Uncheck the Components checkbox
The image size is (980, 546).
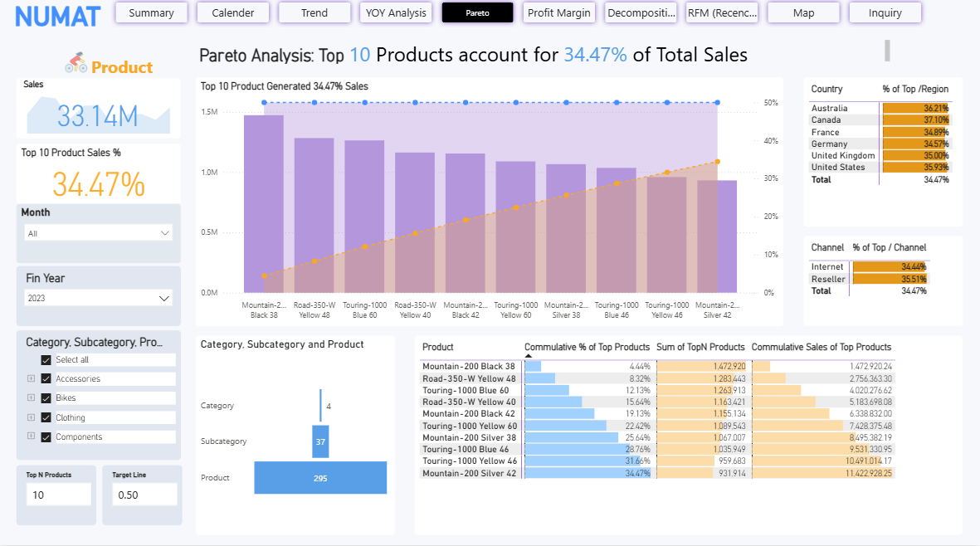coord(46,436)
